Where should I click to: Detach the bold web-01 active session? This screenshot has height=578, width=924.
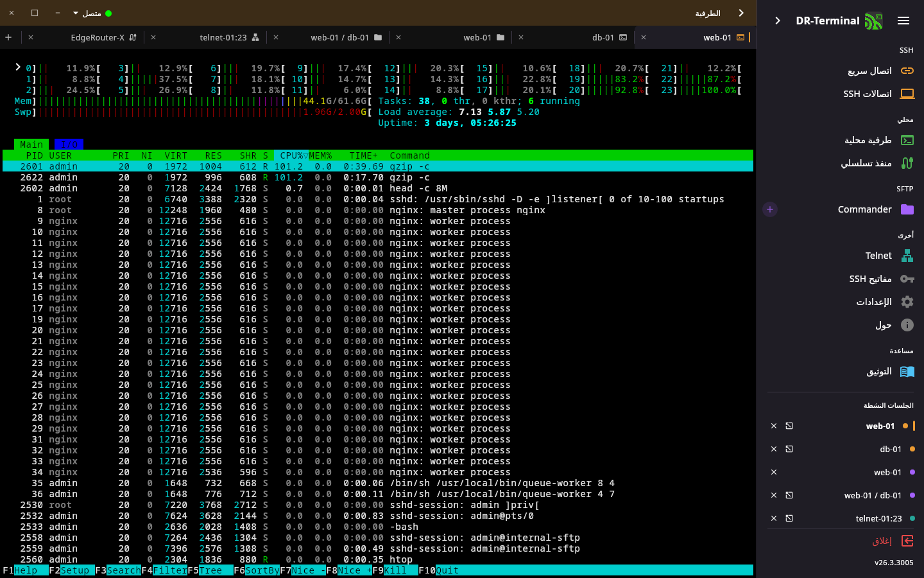[789, 426]
